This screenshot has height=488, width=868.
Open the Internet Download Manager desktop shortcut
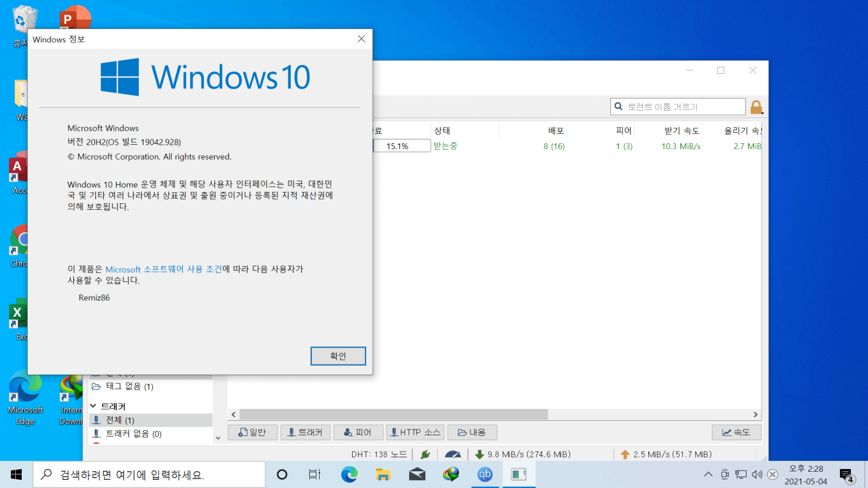pyautogui.click(x=71, y=400)
